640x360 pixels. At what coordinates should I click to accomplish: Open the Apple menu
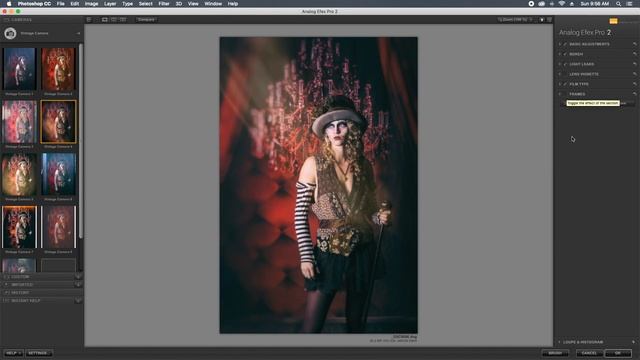click(x=9, y=4)
